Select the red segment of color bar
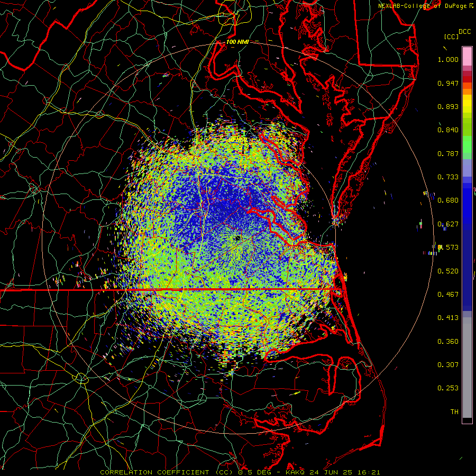The image size is (476, 476). 467,79
